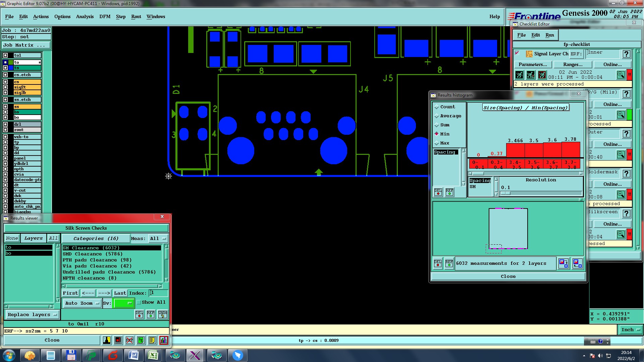
Task: Click the DEL icon in the histogram footer
Action: 438,263
